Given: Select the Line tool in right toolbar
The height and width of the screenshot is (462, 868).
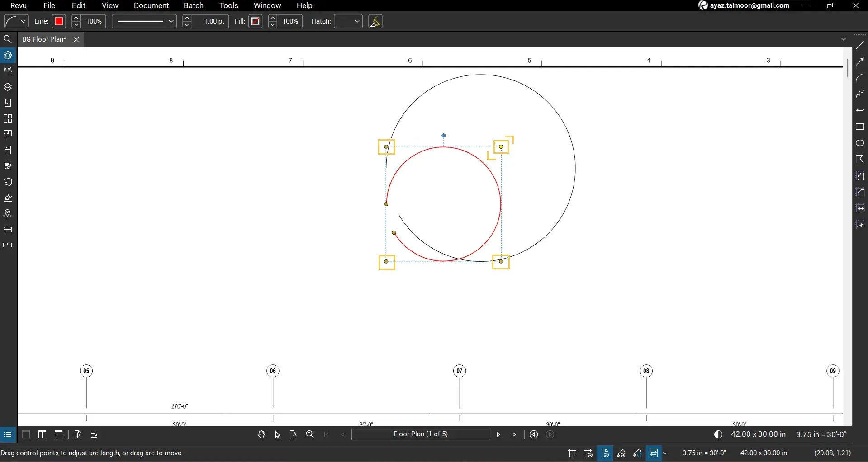Looking at the screenshot, I should point(860,45).
